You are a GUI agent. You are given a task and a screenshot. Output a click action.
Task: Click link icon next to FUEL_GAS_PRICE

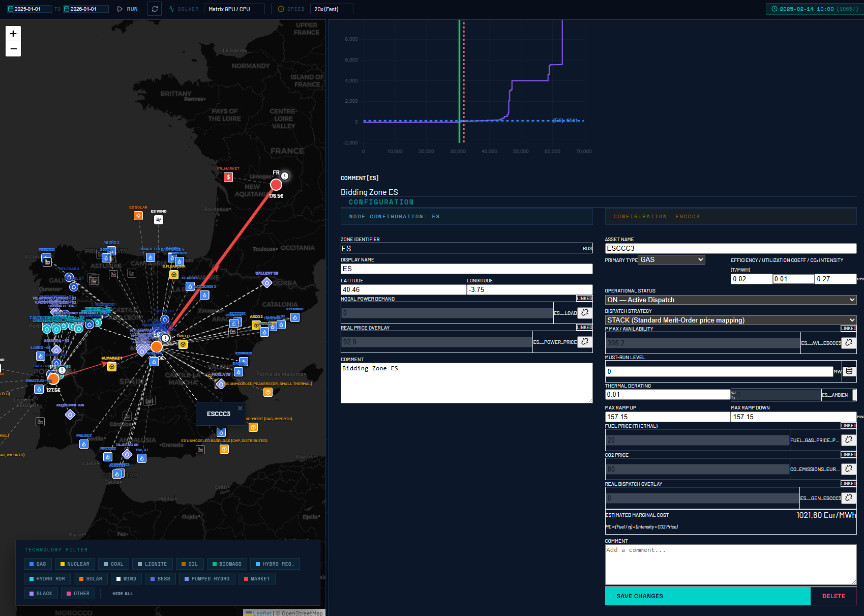point(849,440)
